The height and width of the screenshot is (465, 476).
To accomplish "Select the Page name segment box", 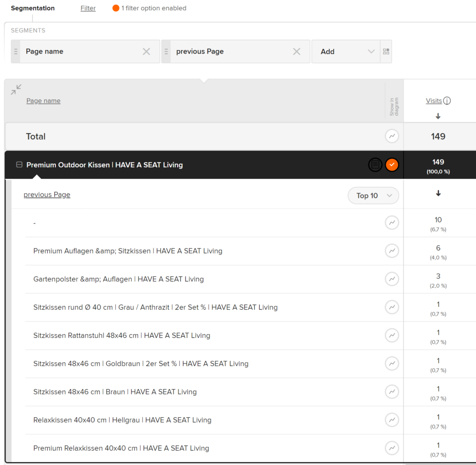I will [x=86, y=52].
